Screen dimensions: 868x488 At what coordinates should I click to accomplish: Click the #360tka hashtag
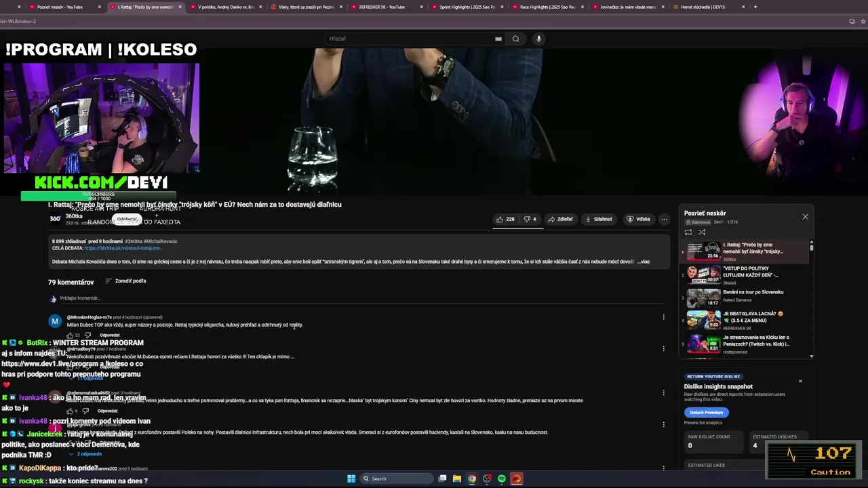tap(134, 241)
